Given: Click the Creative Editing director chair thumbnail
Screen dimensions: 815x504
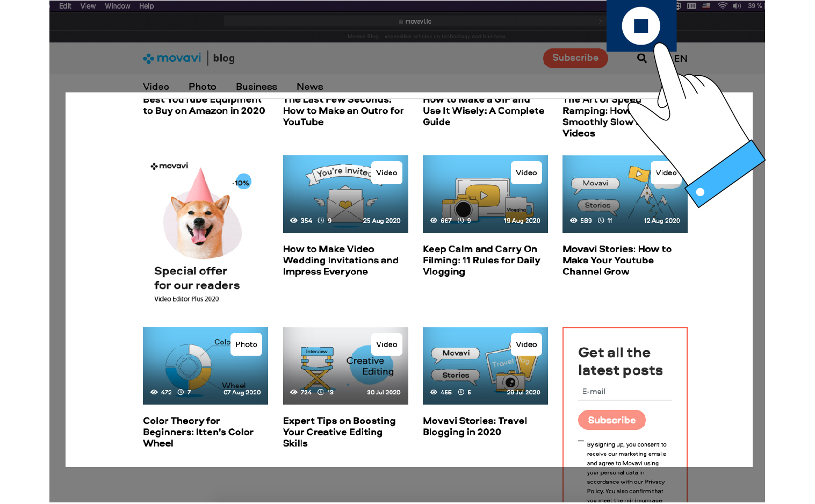Looking at the screenshot, I should [x=345, y=366].
